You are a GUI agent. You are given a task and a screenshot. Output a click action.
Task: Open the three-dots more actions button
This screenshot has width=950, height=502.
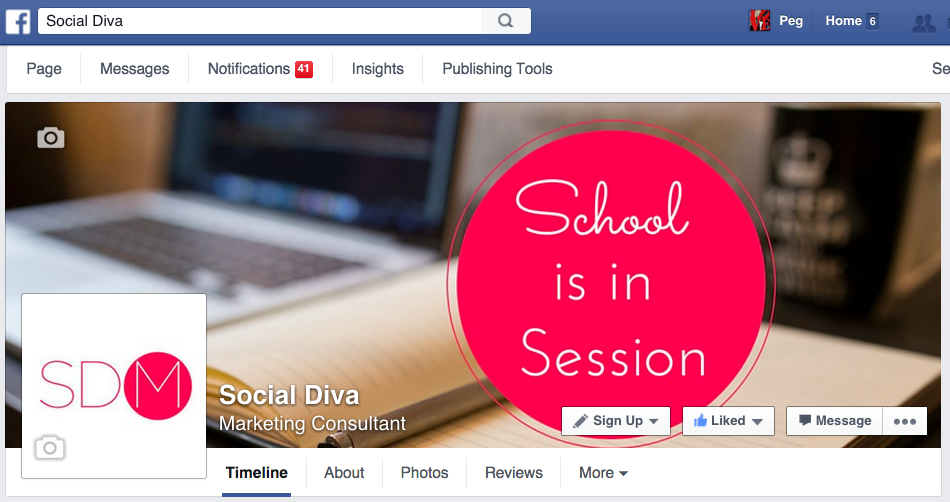pos(905,421)
